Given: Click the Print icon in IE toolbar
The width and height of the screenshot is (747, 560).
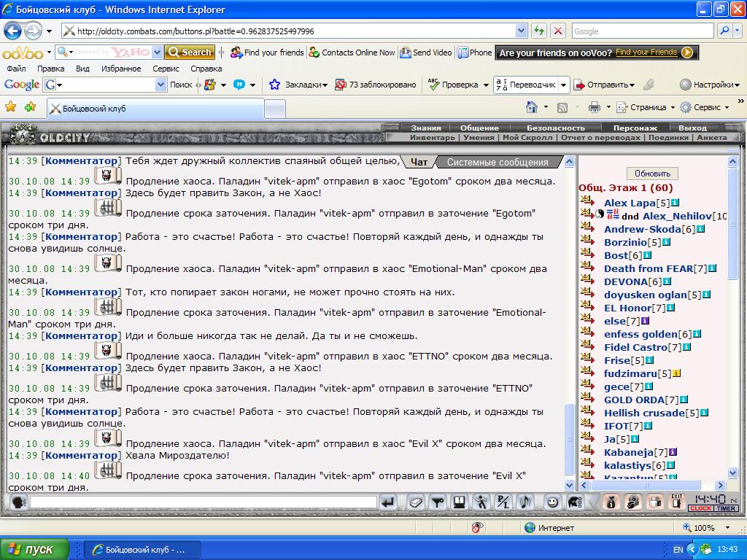Looking at the screenshot, I should click(594, 107).
